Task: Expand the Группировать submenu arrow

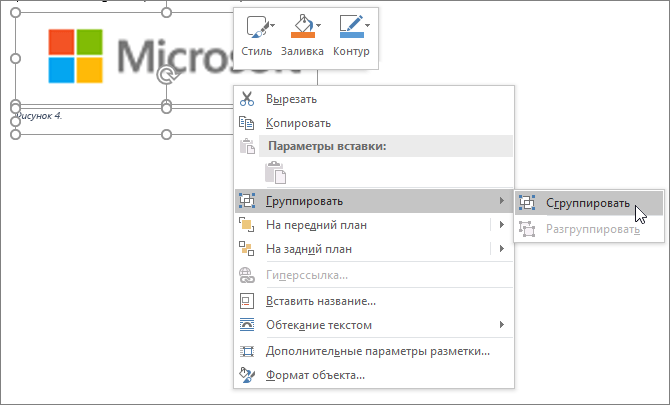Action: point(502,200)
